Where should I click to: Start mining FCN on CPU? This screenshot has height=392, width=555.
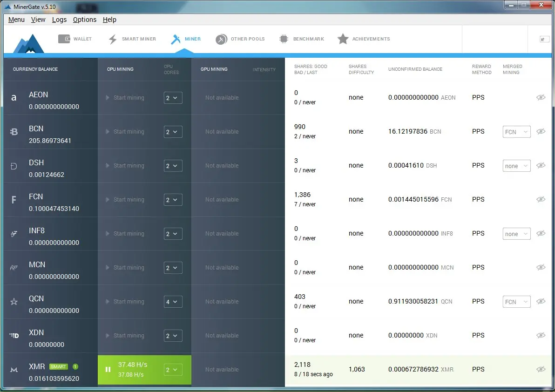point(125,200)
